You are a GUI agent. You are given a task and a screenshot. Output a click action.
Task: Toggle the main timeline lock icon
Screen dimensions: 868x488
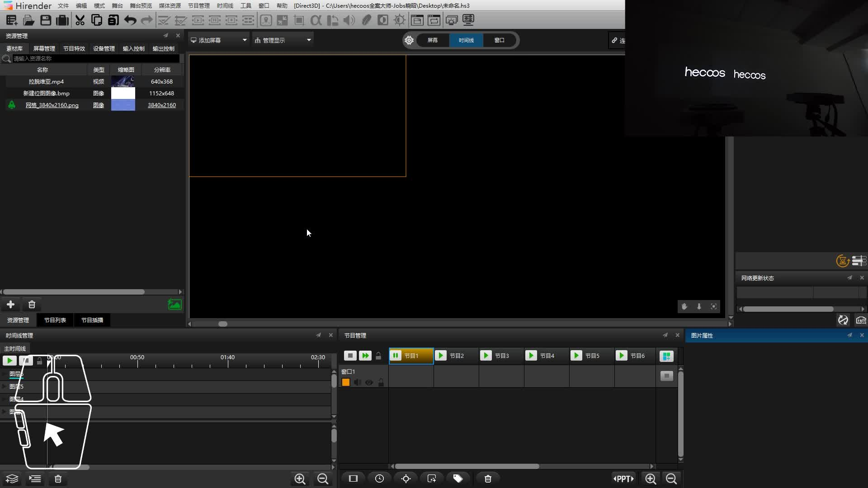[x=39, y=361]
